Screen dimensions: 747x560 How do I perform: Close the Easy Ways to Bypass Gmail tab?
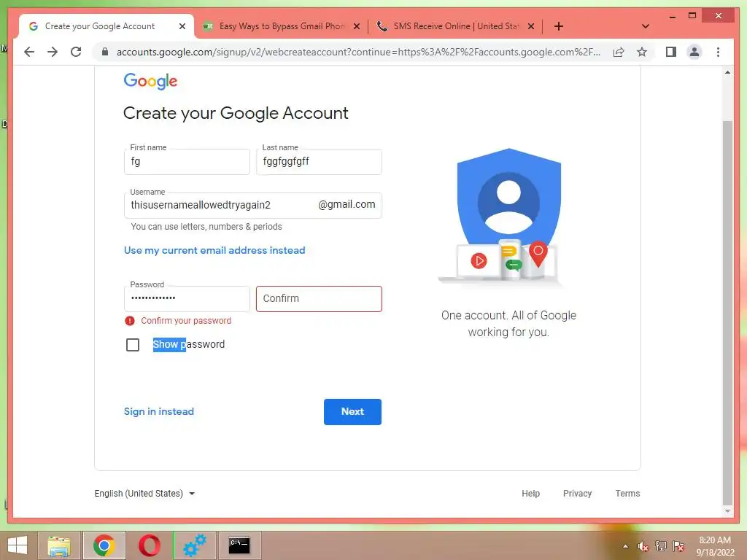tap(356, 26)
